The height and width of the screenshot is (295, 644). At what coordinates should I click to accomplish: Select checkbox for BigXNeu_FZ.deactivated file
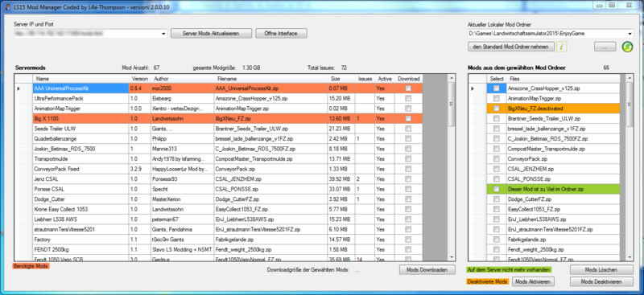click(497, 109)
